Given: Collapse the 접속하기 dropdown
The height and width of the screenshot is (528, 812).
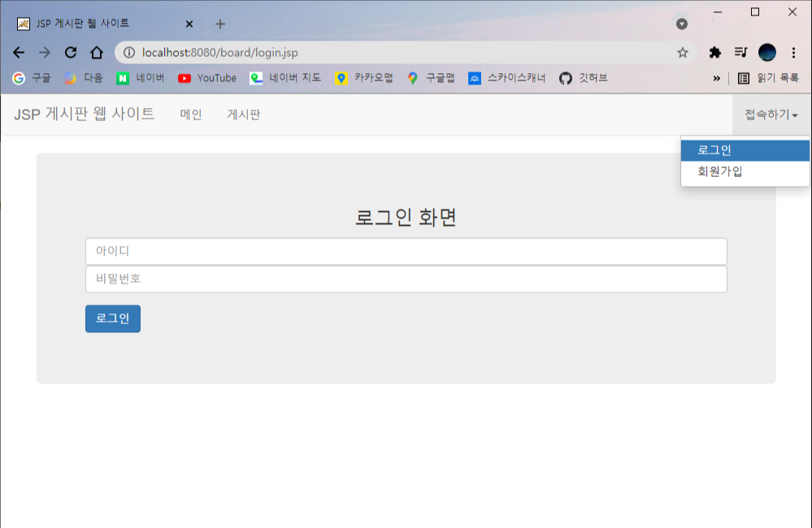Looking at the screenshot, I should 771,115.
